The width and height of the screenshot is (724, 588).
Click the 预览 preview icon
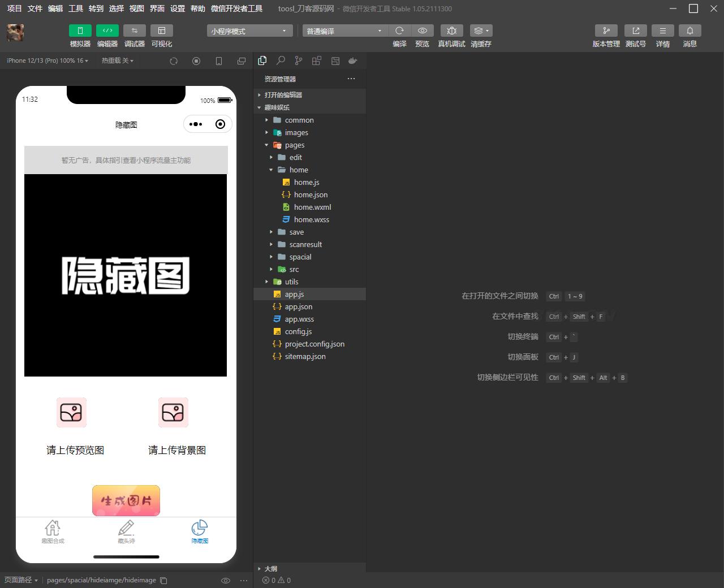pyautogui.click(x=422, y=31)
